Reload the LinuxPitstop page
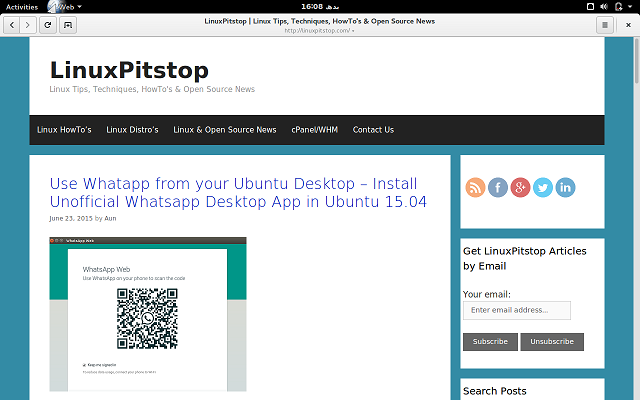The image size is (640, 400). [x=48, y=25]
